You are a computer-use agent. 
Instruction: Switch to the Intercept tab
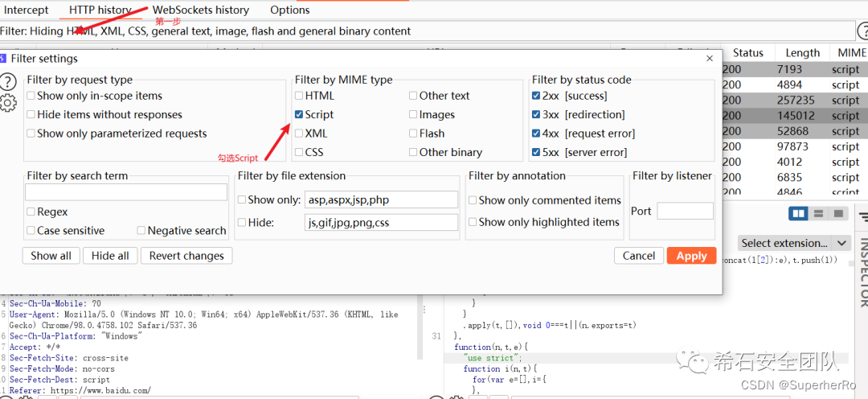[x=26, y=10]
